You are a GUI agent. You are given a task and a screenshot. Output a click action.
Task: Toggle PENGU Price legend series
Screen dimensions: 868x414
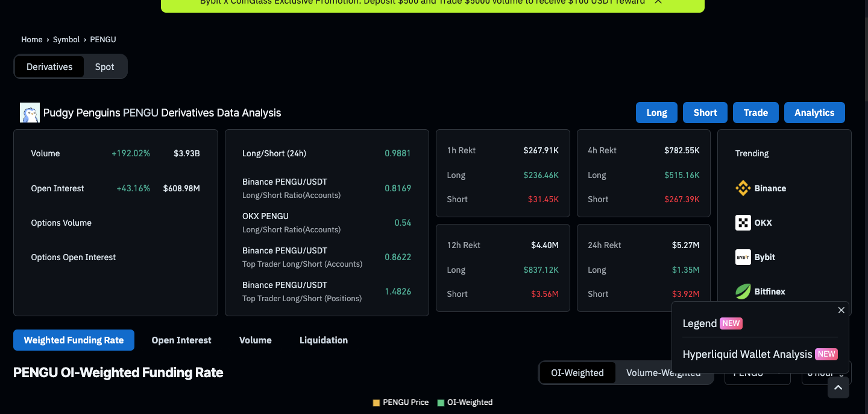pos(401,403)
